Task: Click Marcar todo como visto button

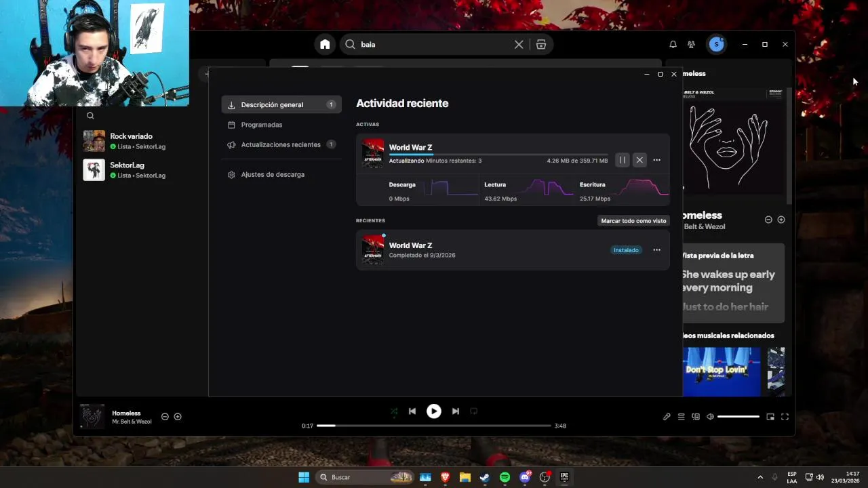Action: tap(633, 221)
